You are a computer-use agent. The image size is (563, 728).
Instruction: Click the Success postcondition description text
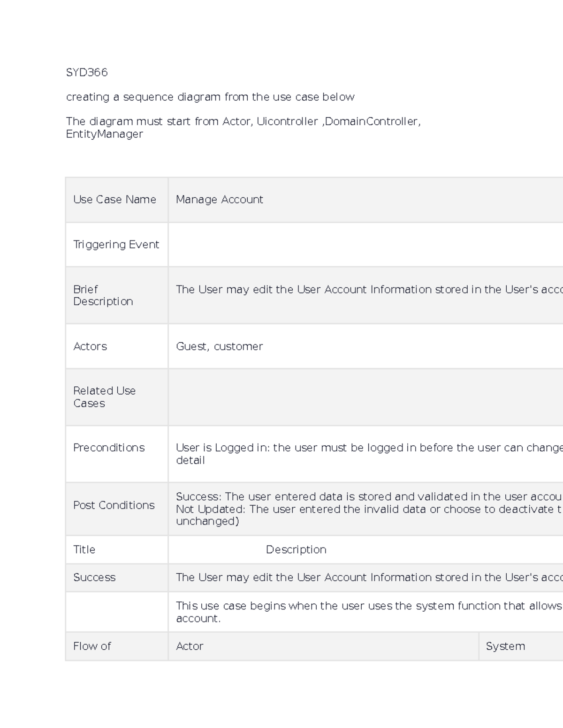(328, 496)
